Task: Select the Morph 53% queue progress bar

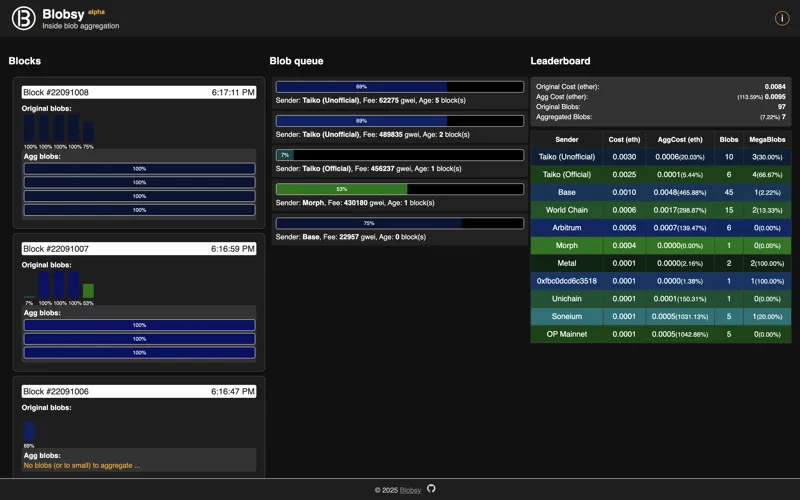Action: click(x=399, y=189)
